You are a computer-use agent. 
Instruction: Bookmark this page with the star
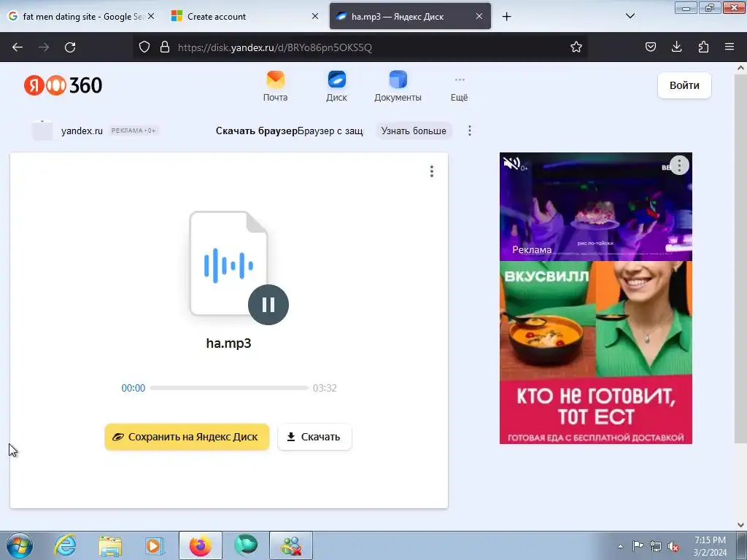(x=576, y=47)
